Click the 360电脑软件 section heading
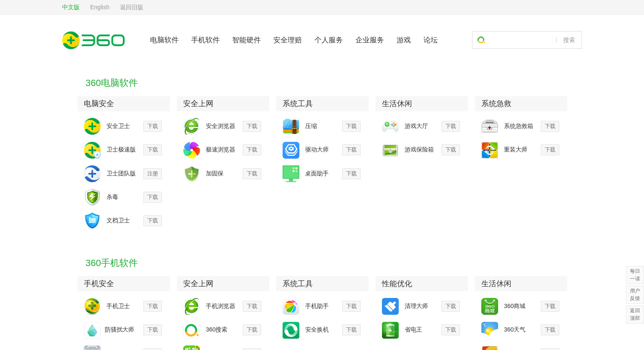644x350 pixels. pyautogui.click(x=112, y=83)
